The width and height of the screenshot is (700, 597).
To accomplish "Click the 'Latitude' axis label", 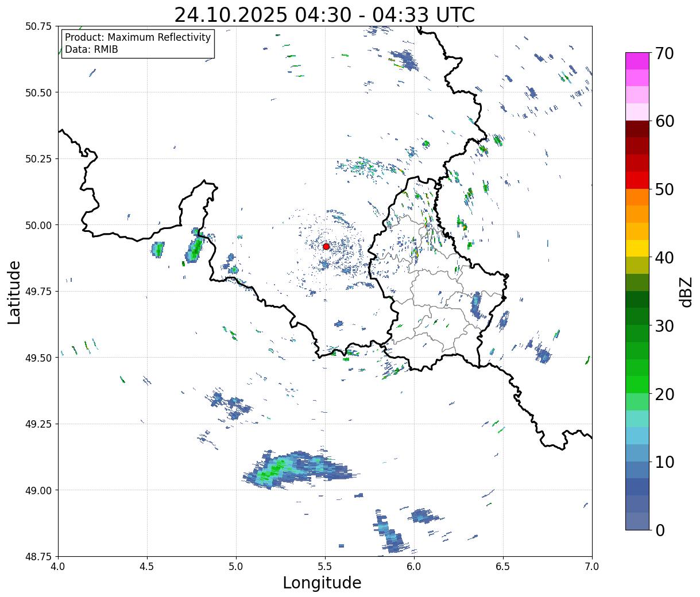I will tap(14, 292).
